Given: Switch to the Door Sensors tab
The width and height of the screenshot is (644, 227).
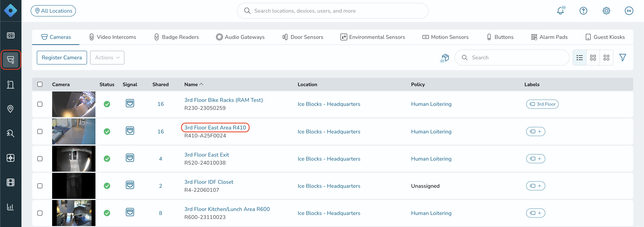Looking at the screenshot, I should pyautogui.click(x=303, y=37).
